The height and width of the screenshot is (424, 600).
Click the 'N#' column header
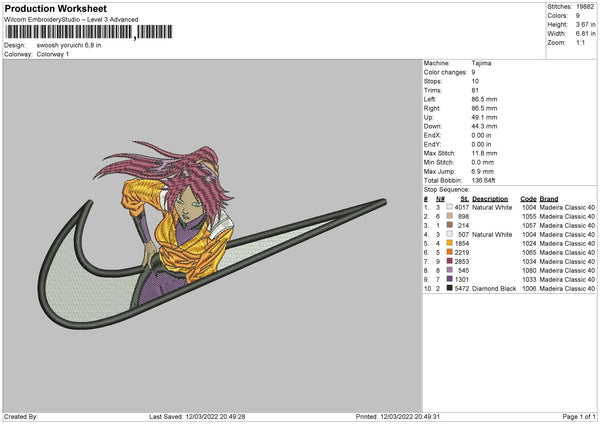coord(440,199)
